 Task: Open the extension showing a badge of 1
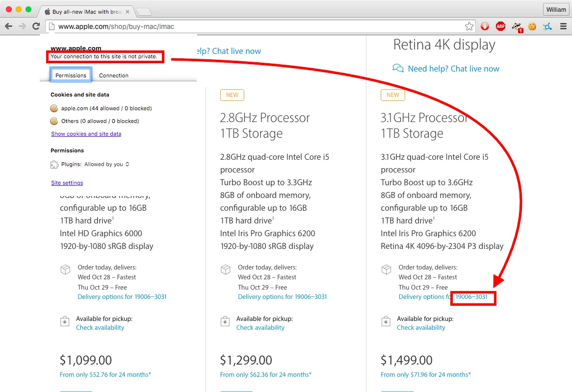coord(517,27)
